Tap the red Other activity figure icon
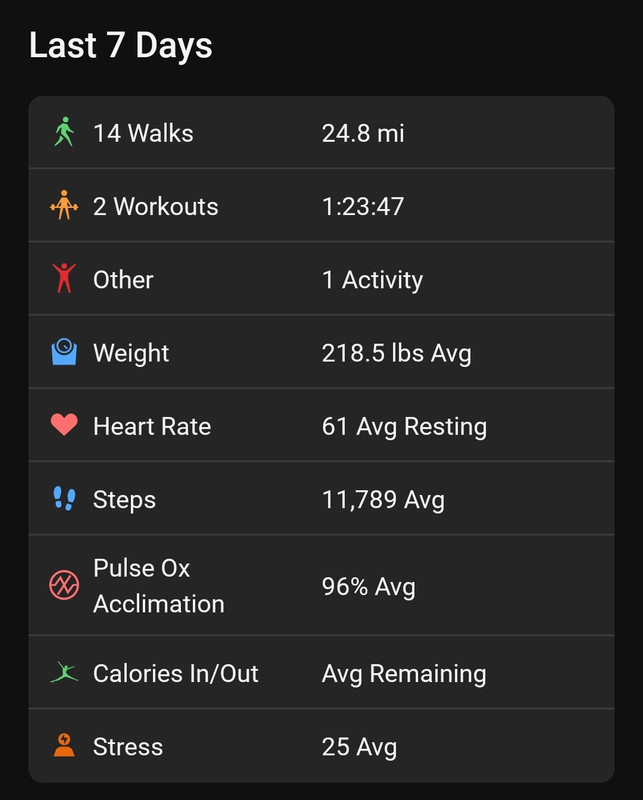The image size is (643, 800). coord(64,279)
